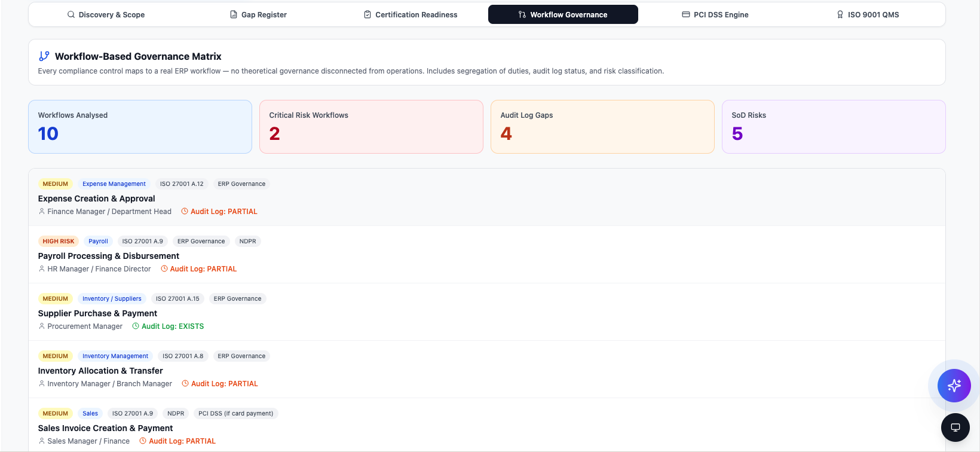
Task: Click the document icon in Gap Register tab
Action: click(x=234, y=14)
